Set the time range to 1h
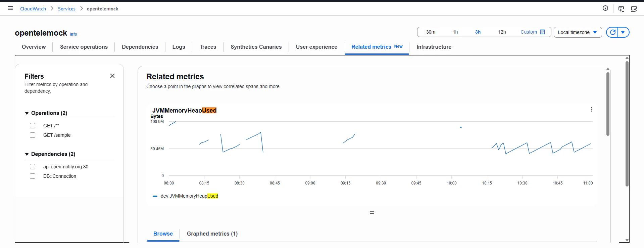 (455, 32)
